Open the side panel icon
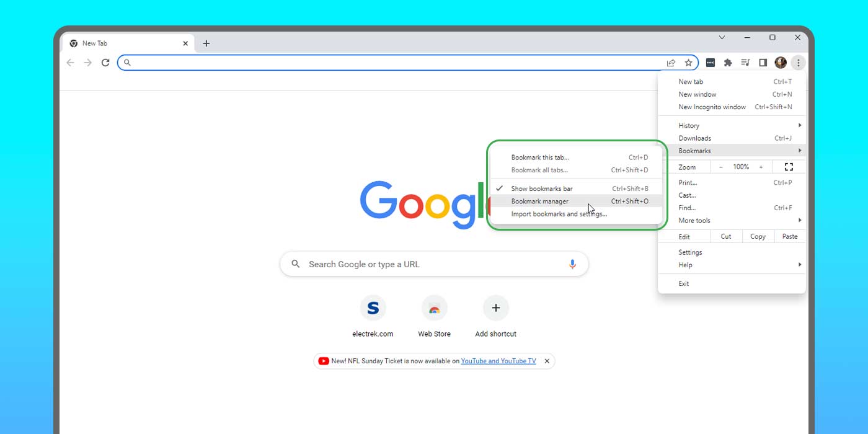 pyautogui.click(x=763, y=62)
